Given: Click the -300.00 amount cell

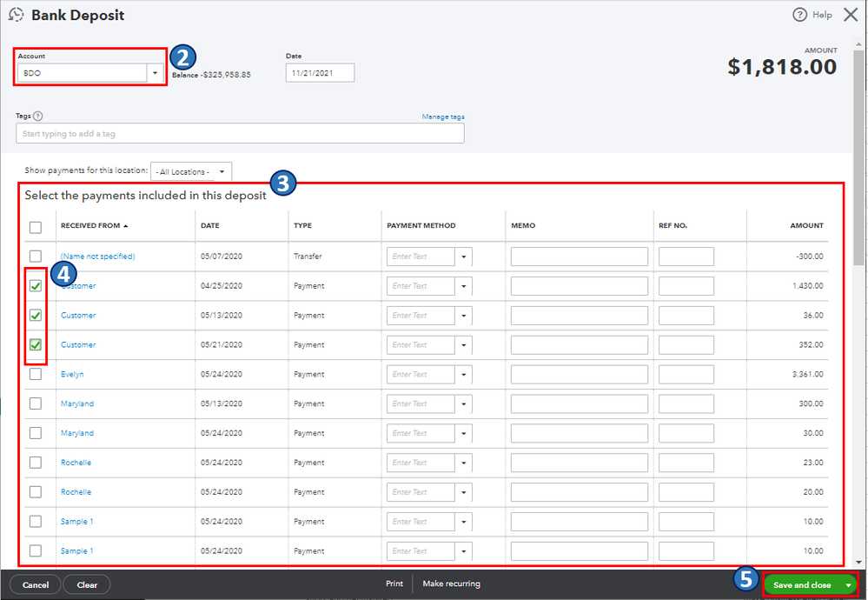Looking at the screenshot, I should [809, 257].
